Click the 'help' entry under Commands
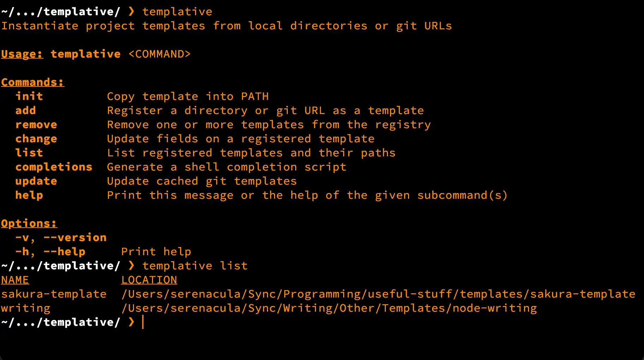The image size is (644, 360). (x=29, y=195)
